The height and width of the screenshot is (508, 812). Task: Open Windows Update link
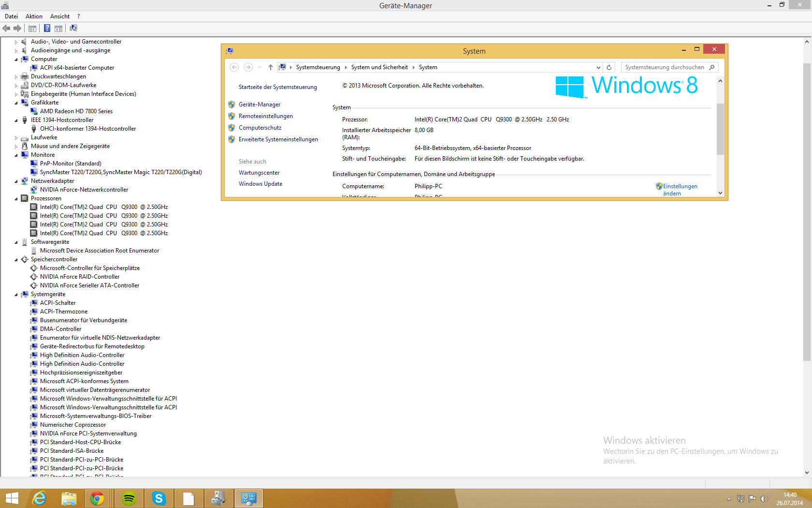pos(261,184)
